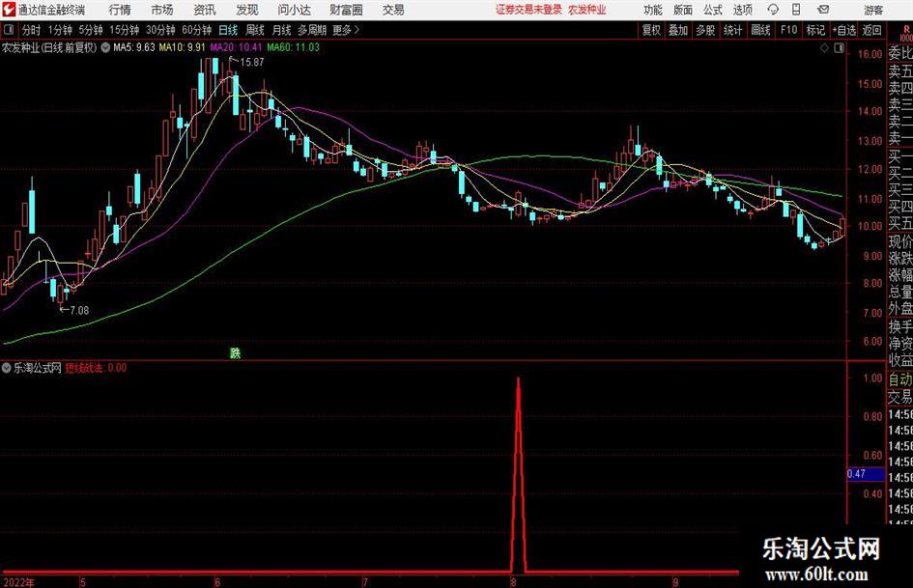The image size is (913, 588).
Task: Click the MA20: 10.41 indicator label
Action: coord(236,47)
